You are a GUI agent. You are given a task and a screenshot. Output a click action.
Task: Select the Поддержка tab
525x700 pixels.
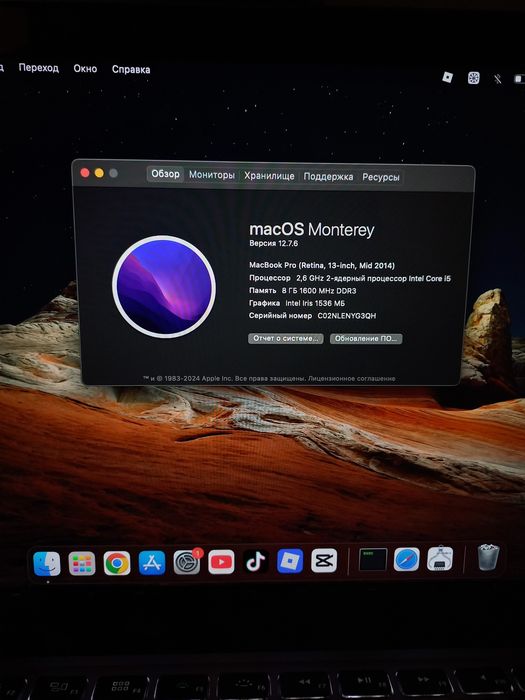pos(328,177)
